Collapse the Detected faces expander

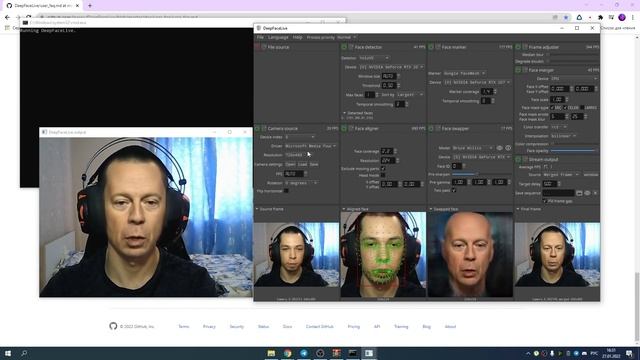click(x=358, y=113)
